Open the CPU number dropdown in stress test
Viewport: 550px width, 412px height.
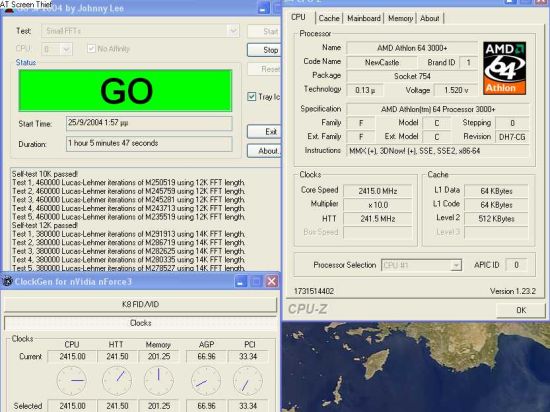pyautogui.click(x=66, y=49)
